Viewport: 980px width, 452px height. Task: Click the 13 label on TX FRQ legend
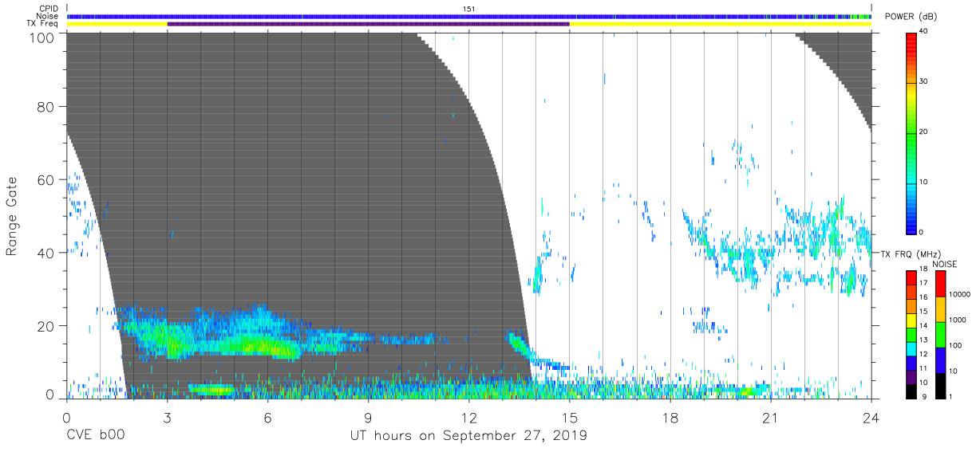[923, 340]
